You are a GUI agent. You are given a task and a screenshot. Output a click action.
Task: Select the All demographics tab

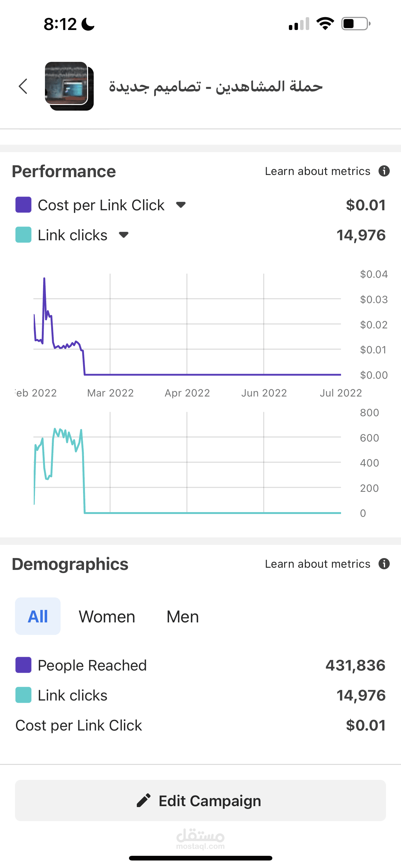pyautogui.click(x=38, y=616)
